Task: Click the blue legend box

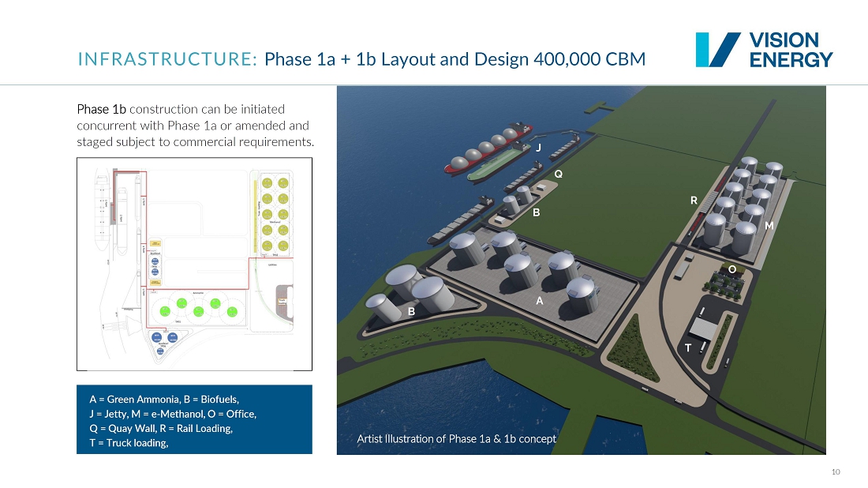Action: point(194,419)
